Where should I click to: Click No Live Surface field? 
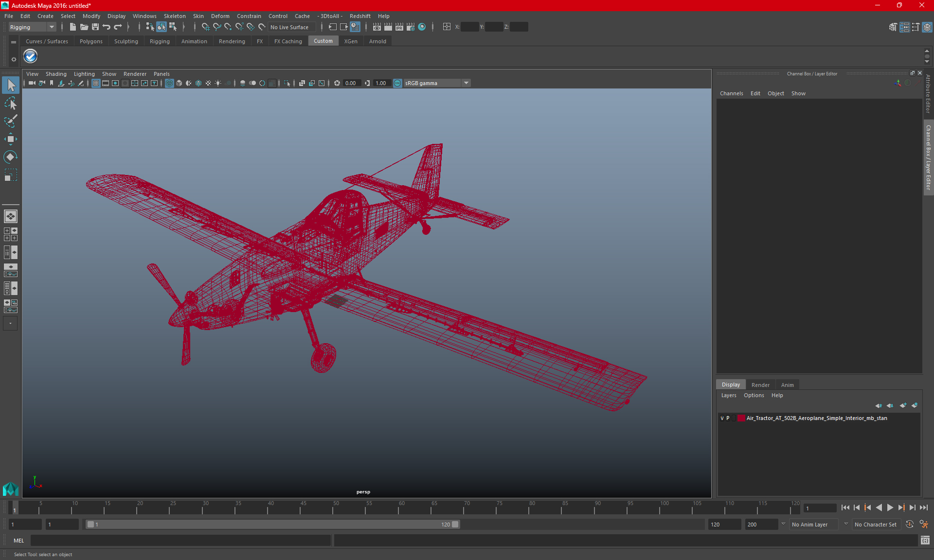coord(292,27)
